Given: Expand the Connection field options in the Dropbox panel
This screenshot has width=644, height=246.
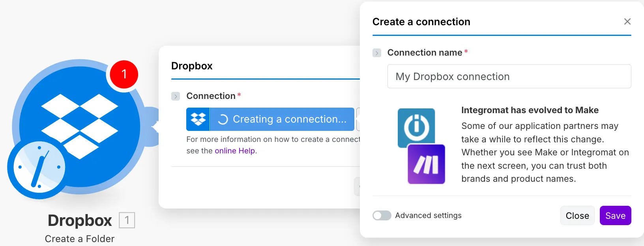Looking at the screenshot, I should (176, 96).
